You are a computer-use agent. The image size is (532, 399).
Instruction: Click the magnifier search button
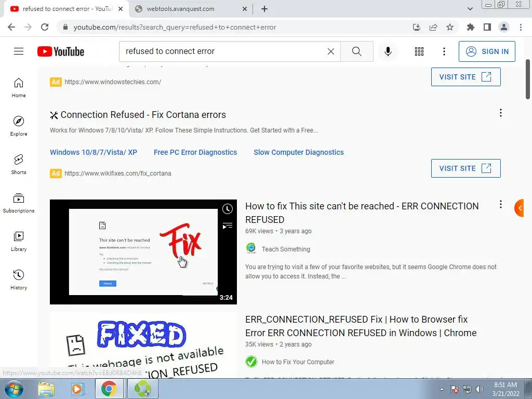(x=356, y=51)
